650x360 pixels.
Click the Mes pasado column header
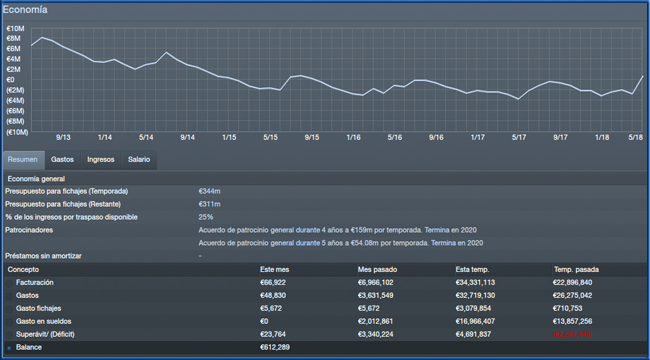pos(377,270)
